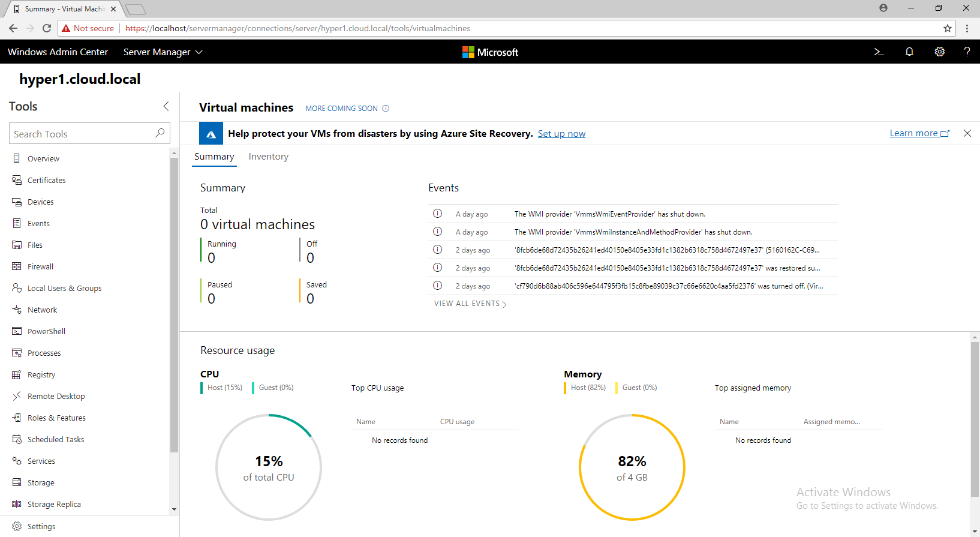Open the Services tool icon
The height and width of the screenshot is (537, 980).
click(x=17, y=461)
